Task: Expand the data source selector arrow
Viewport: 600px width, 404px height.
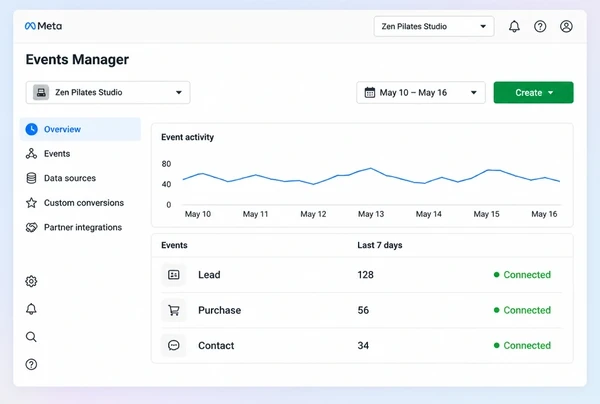Action: (x=179, y=93)
